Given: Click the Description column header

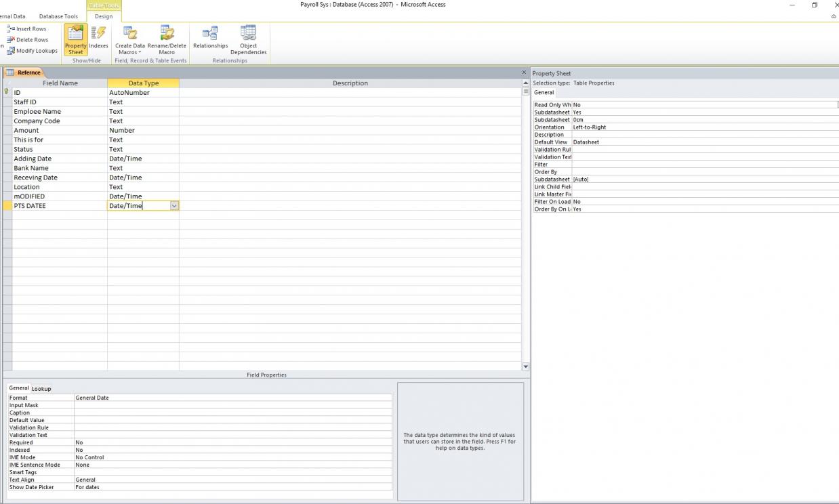Looking at the screenshot, I should (350, 83).
